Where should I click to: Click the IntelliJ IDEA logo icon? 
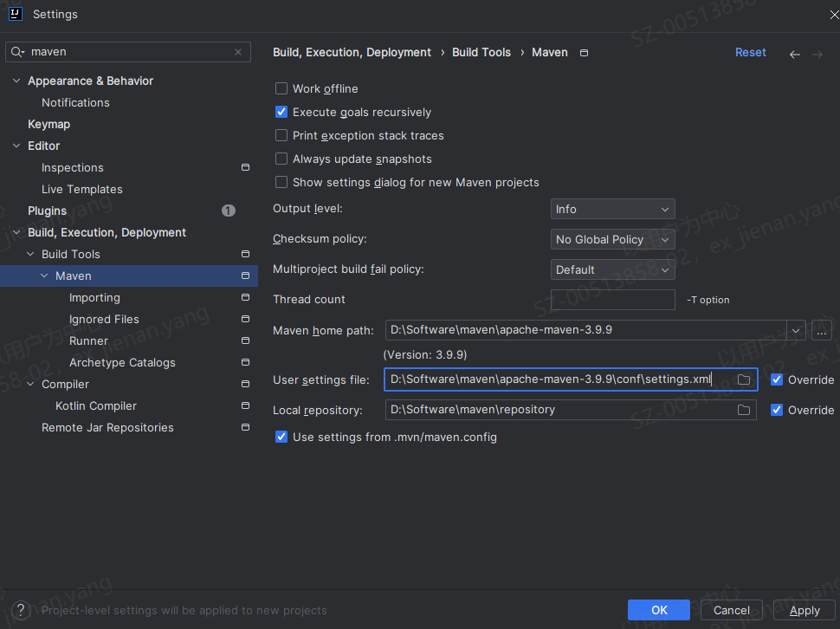coord(16,14)
